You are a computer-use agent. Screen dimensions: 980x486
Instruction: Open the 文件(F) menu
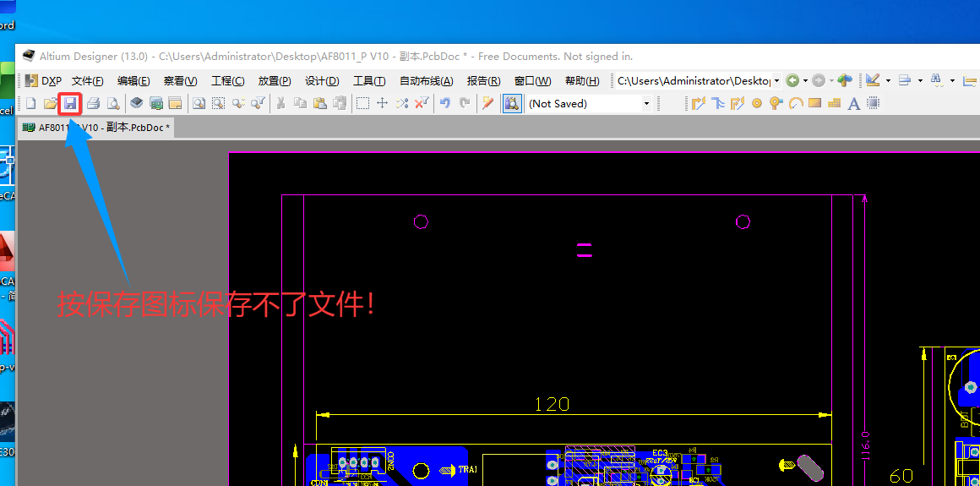(88, 81)
